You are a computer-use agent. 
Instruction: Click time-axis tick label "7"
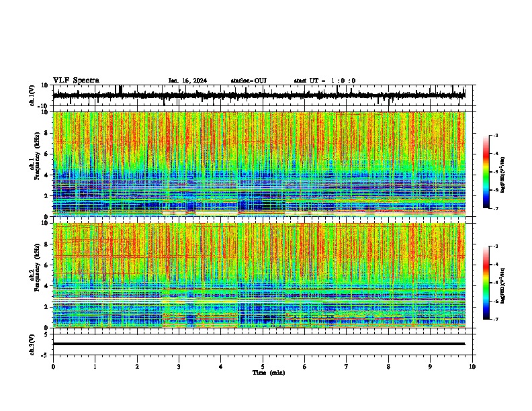coord(347,367)
